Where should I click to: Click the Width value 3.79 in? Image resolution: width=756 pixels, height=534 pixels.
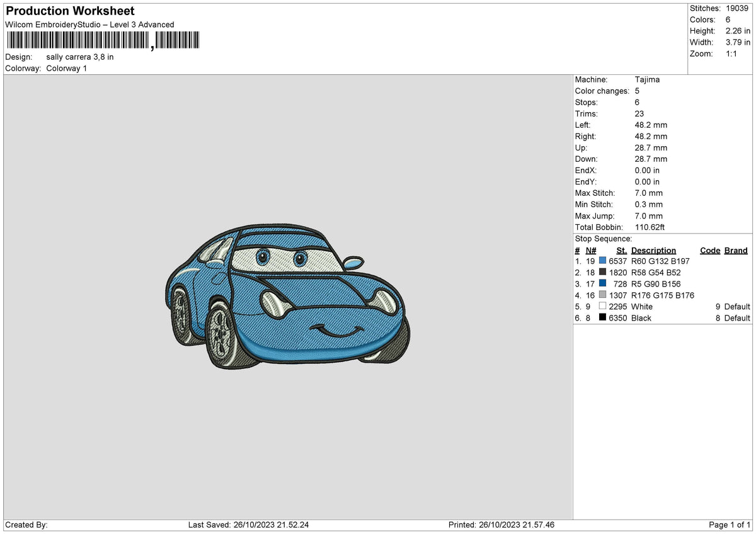pyautogui.click(x=738, y=42)
